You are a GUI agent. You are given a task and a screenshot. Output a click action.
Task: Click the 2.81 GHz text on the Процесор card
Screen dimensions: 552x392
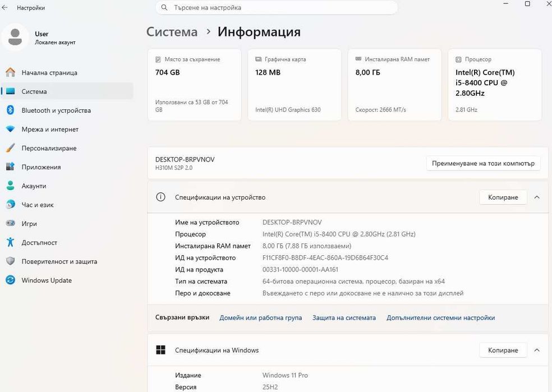pos(467,109)
